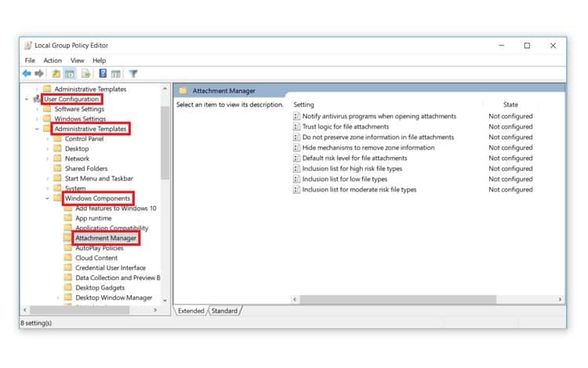Click the settings list horizontal scrollbar thumb

397,300
